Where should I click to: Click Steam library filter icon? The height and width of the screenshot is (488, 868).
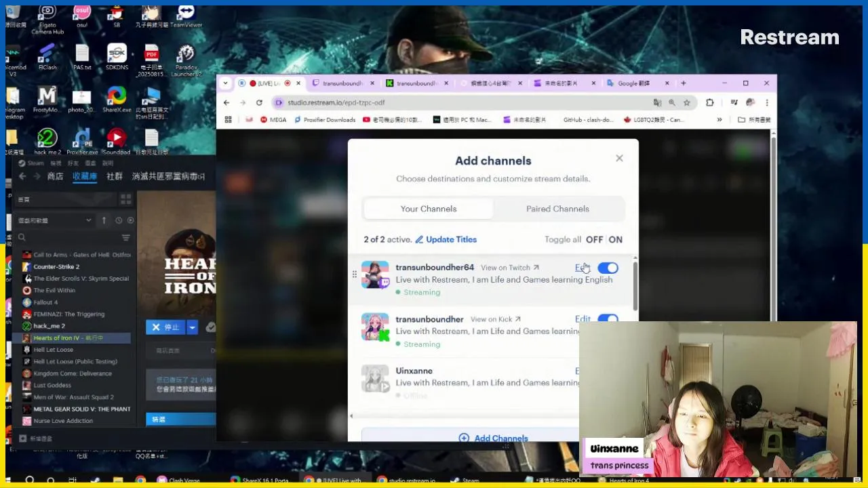coord(125,238)
